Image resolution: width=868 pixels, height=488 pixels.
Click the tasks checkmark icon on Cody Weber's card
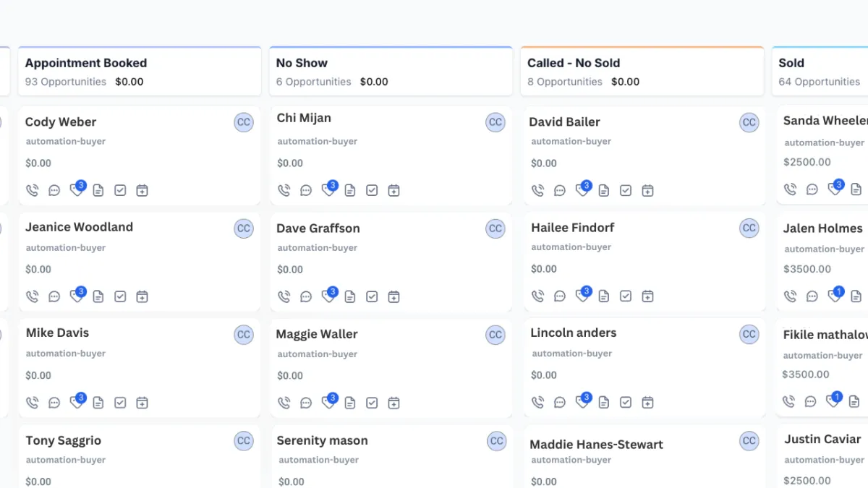120,191
